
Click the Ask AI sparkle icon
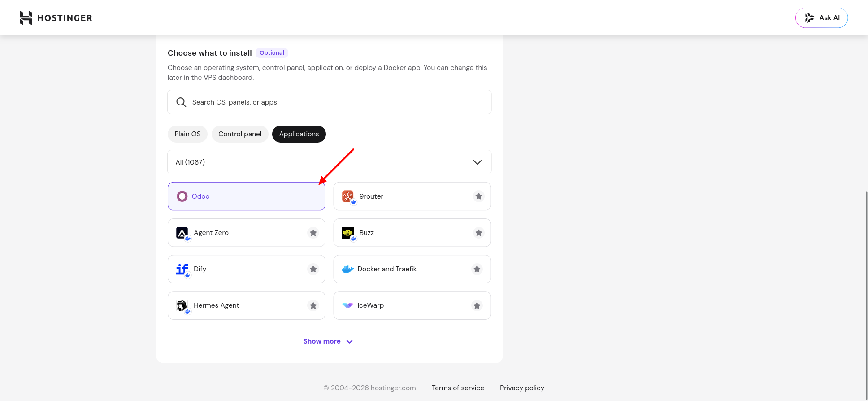coord(809,18)
